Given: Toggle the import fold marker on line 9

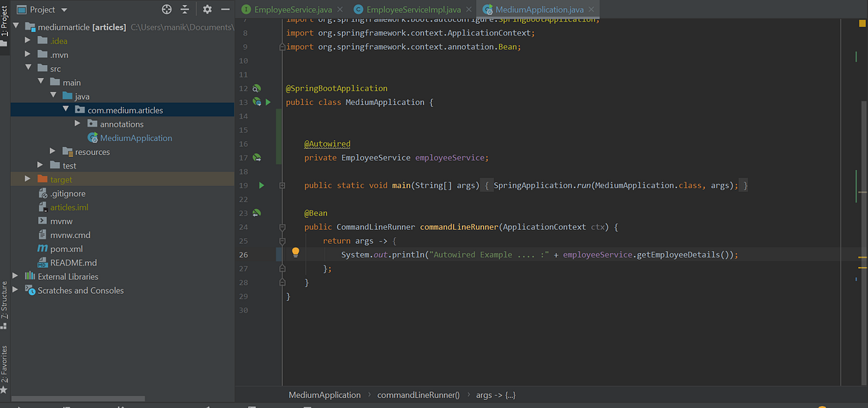Looking at the screenshot, I should click(x=282, y=47).
